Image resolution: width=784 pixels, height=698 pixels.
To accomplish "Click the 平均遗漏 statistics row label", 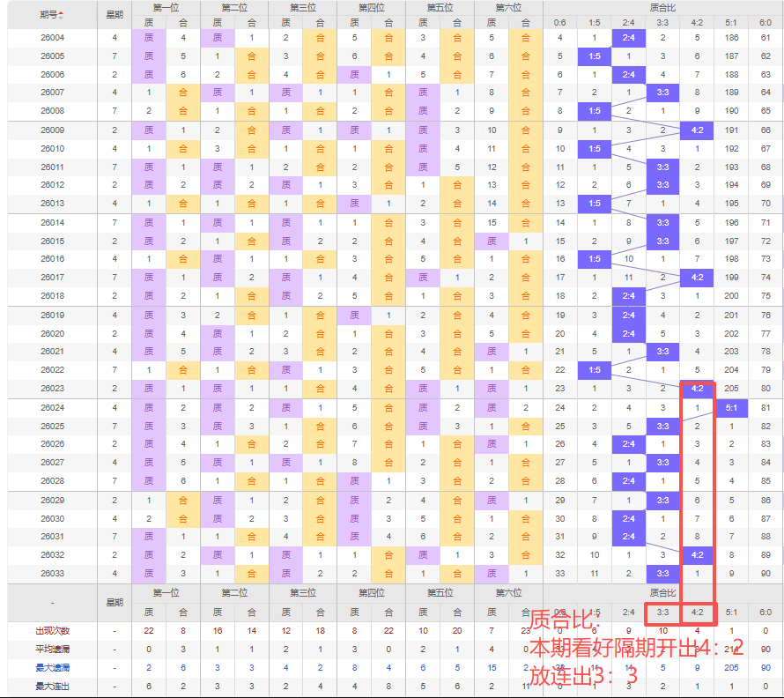I will (53, 649).
